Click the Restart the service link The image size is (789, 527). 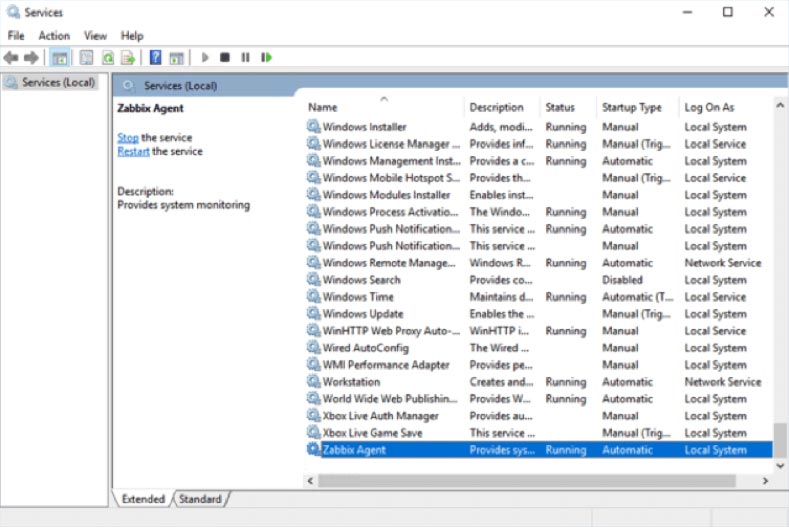click(x=133, y=152)
